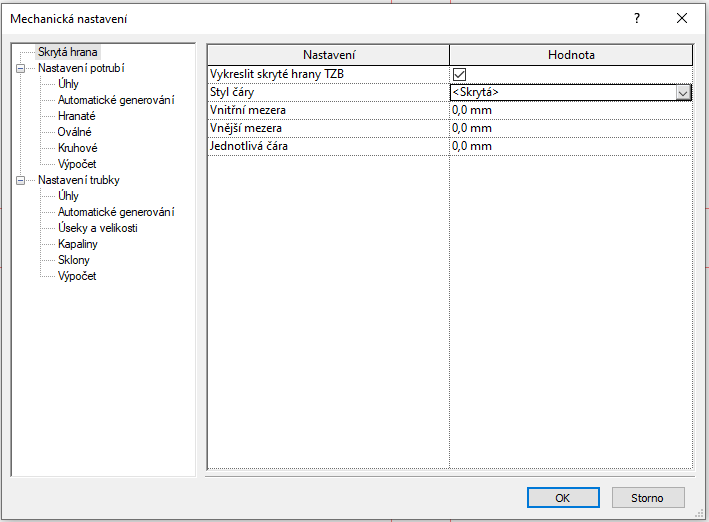The width and height of the screenshot is (709, 522).
Task: Click the Storno cancel button
Action: tap(648, 497)
